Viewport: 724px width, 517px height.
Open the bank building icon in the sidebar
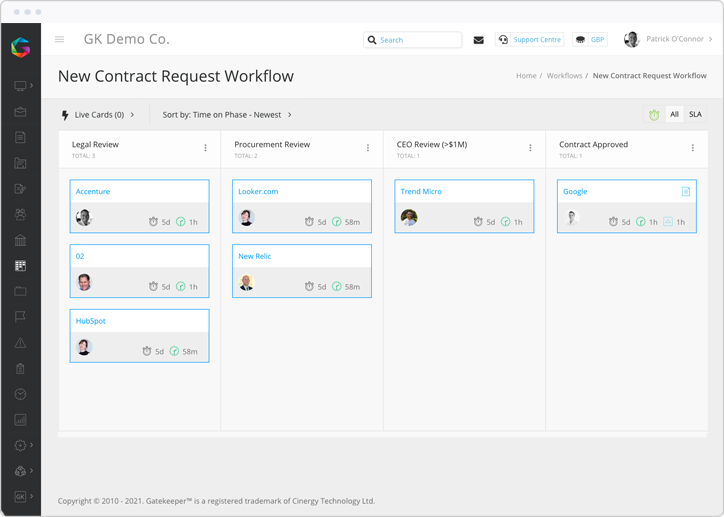(20, 240)
